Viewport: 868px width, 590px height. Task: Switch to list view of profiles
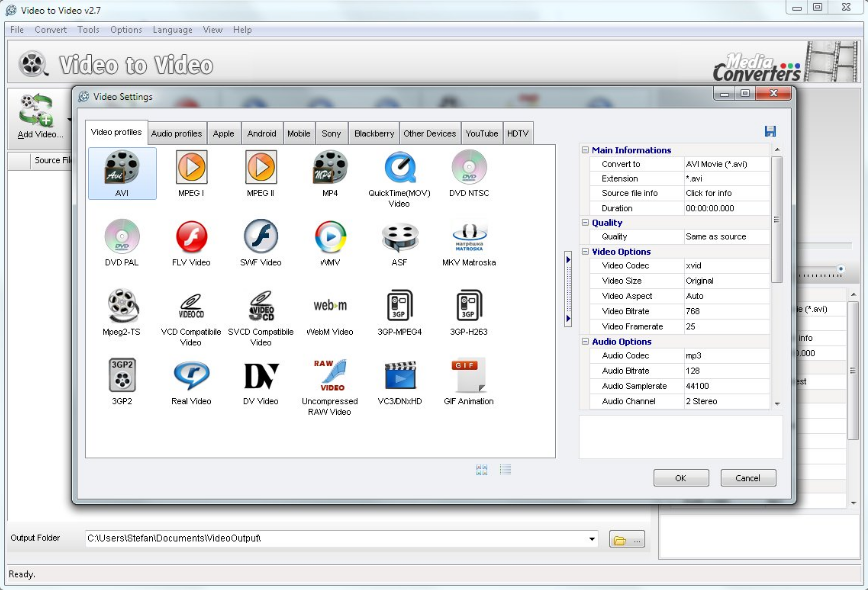coord(506,469)
